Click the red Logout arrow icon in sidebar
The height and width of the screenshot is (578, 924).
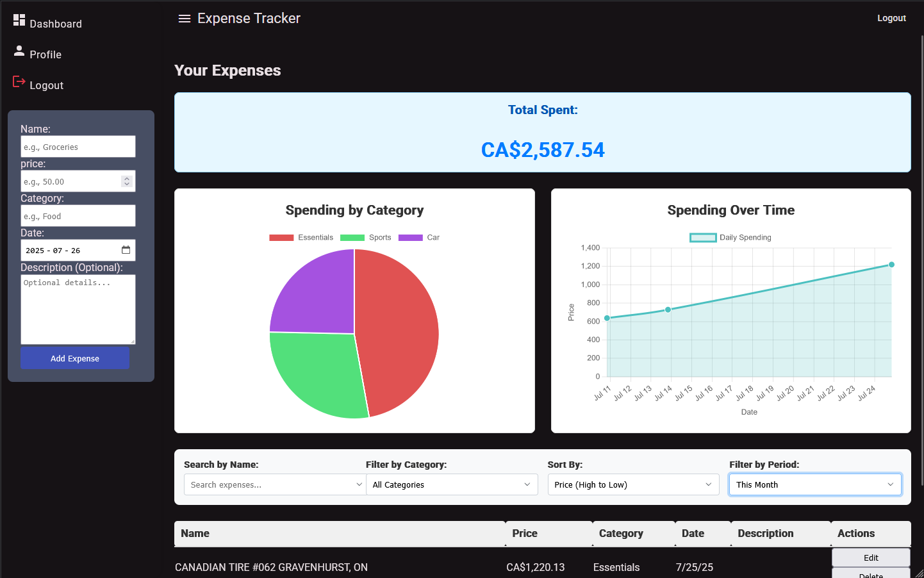(x=17, y=81)
